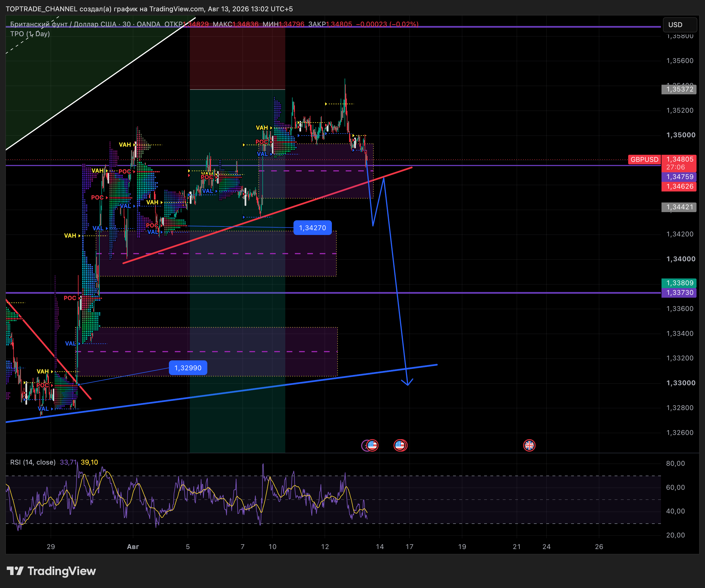705x588 pixels.
Task: Click the bold 1,35000 price scale tick
Action: pyautogui.click(x=681, y=135)
